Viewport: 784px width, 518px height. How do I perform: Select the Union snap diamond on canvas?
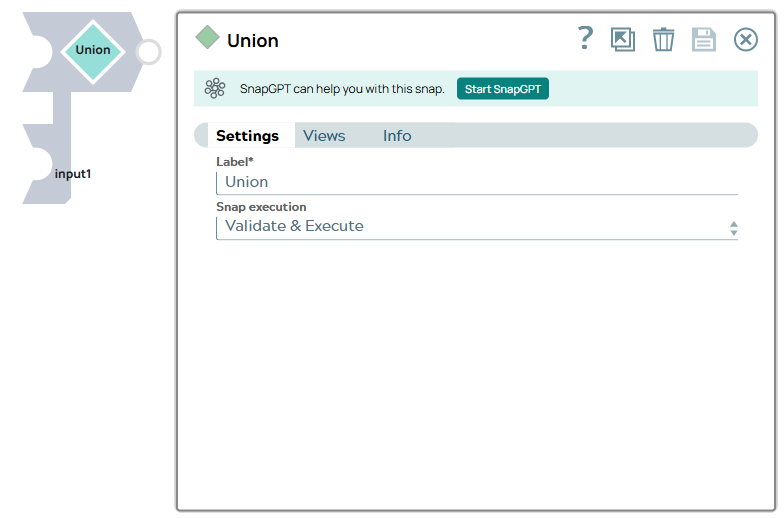point(93,51)
